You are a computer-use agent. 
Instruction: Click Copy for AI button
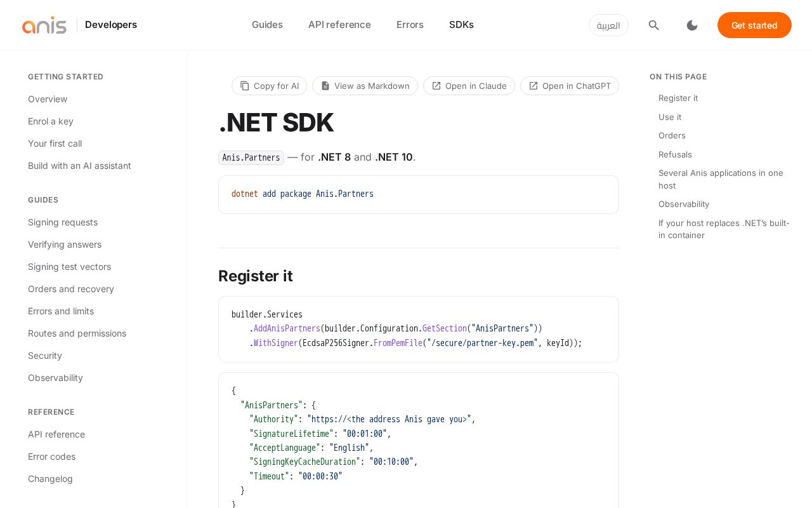point(269,86)
